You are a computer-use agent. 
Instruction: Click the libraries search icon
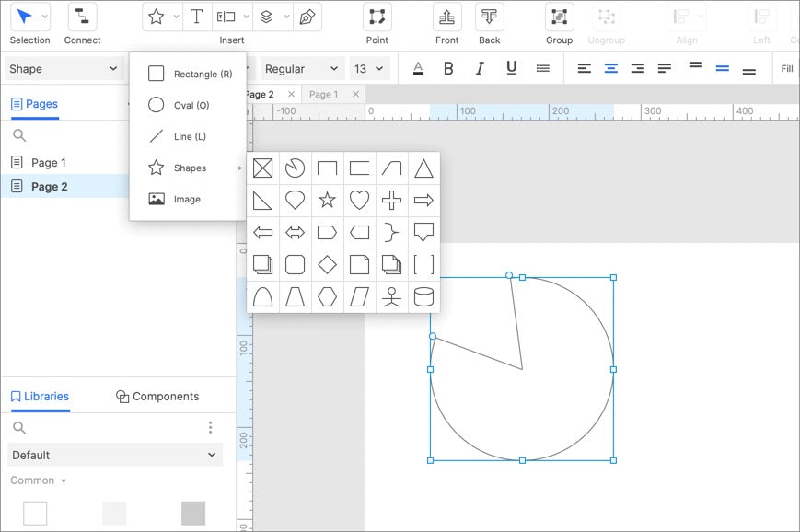tap(19, 427)
